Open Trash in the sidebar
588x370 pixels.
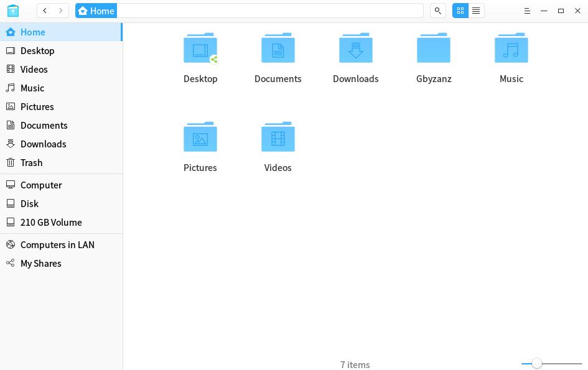click(x=61, y=163)
